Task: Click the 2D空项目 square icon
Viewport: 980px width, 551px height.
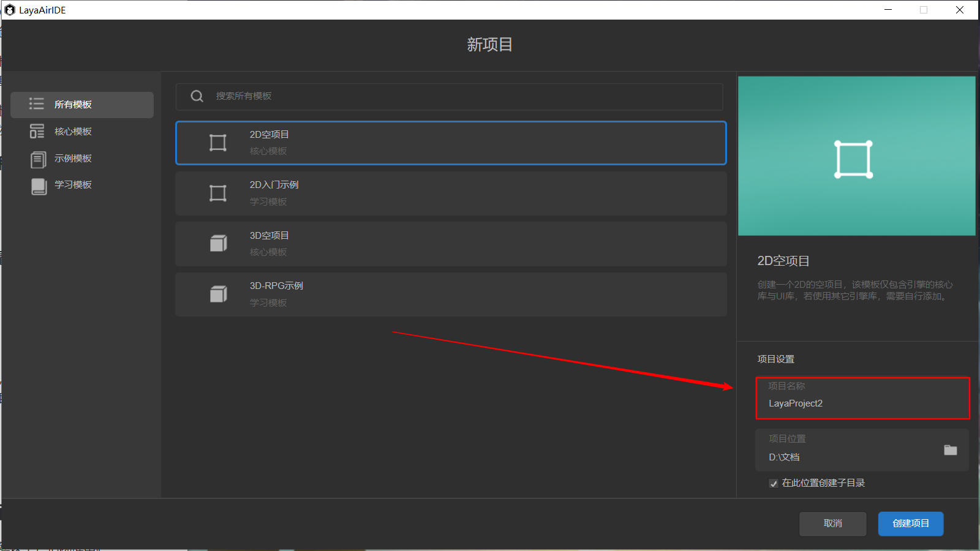Action: 218,143
